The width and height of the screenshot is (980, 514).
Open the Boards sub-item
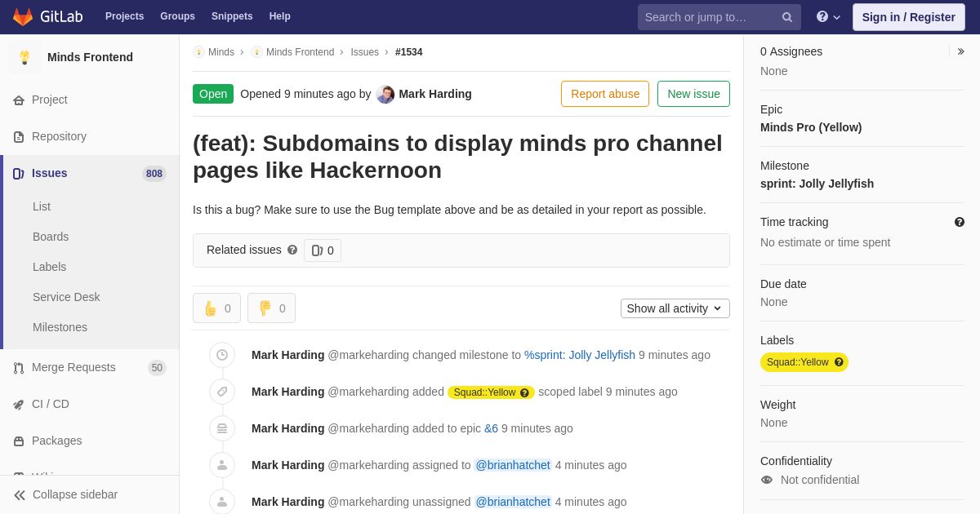(51, 237)
